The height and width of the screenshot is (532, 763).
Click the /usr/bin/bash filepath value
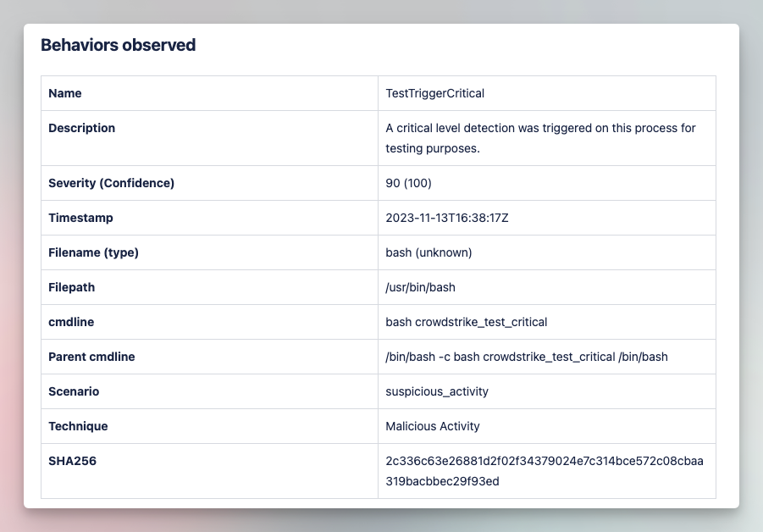click(420, 287)
